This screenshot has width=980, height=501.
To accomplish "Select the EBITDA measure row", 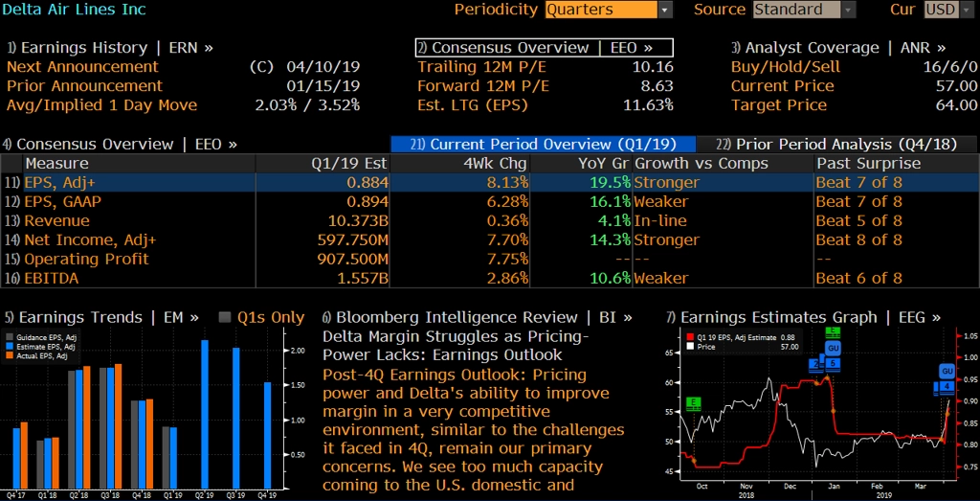I will (x=489, y=279).
